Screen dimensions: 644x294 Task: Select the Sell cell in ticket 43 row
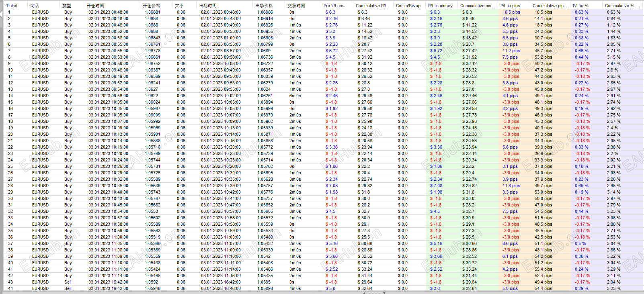(68, 282)
